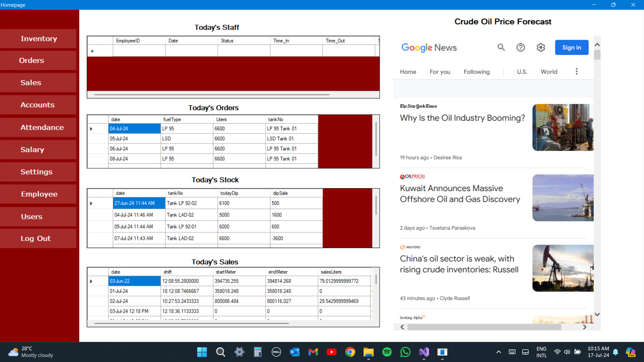Screen dimensions: 644x362
Task: Click the Sign in button
Action: (572, 48)
